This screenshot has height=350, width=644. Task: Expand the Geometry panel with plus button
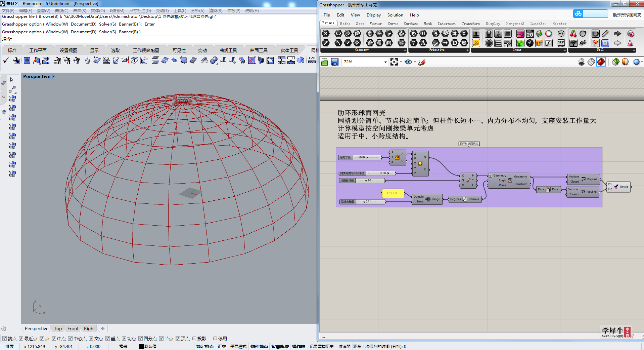[x=405, y=50]
